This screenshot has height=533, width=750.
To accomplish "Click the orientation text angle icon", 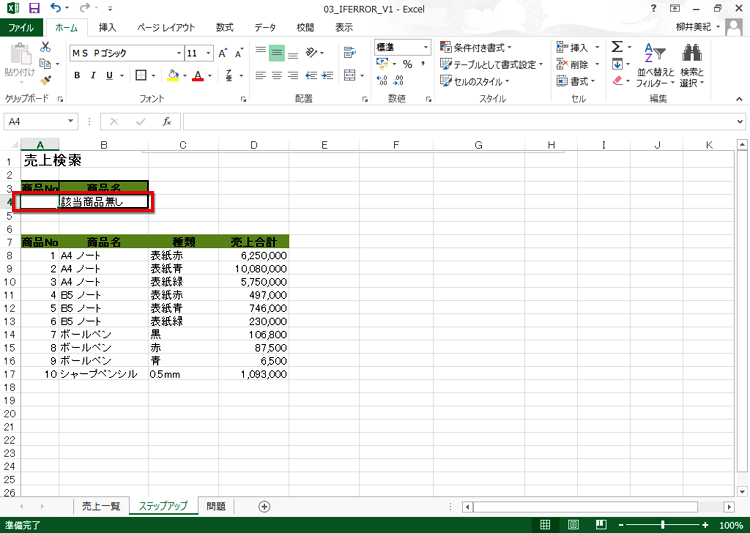I will [311, 52].
